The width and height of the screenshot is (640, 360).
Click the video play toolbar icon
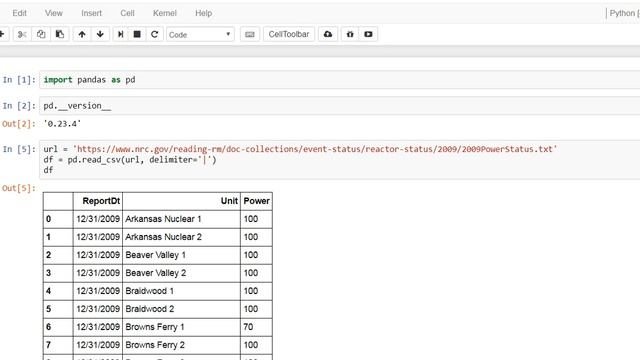coord(368,34)
